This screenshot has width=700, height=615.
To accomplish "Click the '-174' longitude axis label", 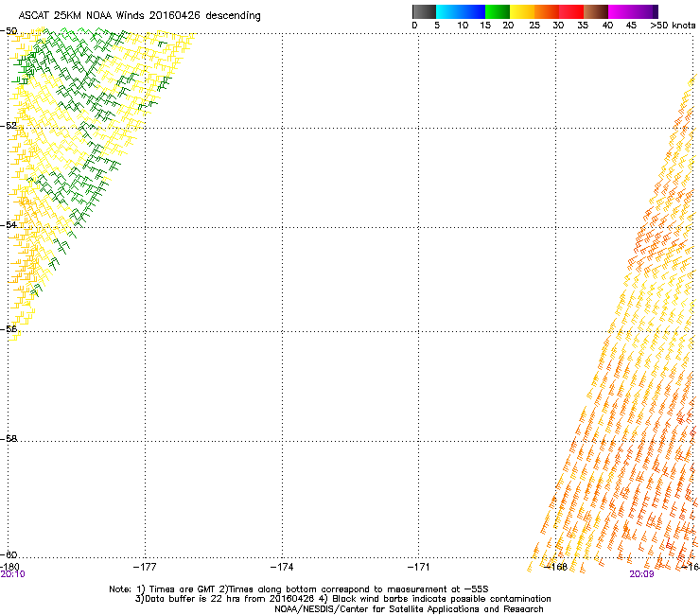I will coord(282,567).
